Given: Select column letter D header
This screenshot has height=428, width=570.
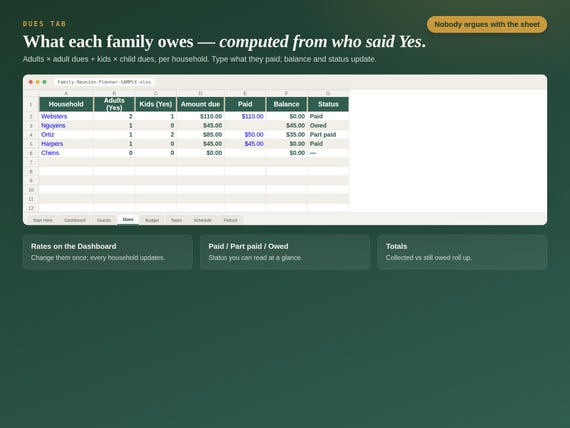Looking at the screenshot, I should click(200, 93).
